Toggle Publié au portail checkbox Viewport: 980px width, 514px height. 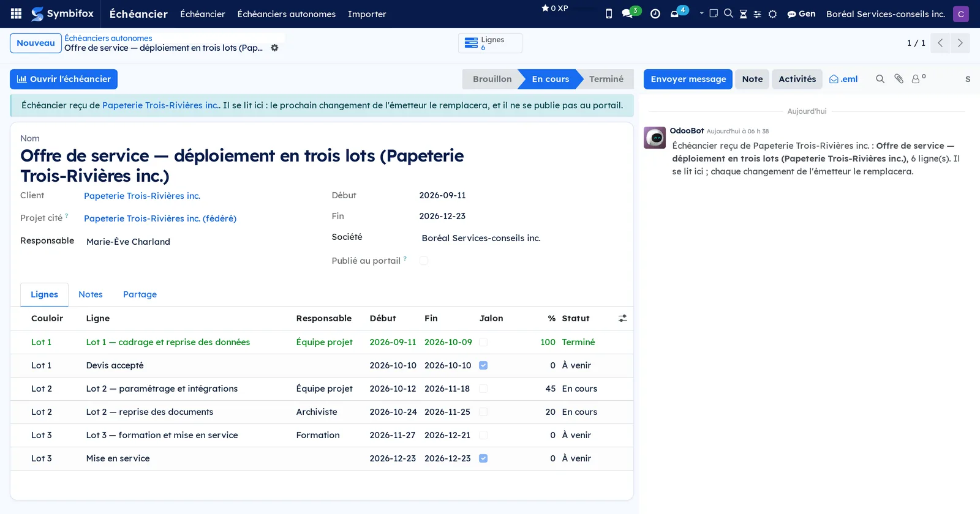424,261
